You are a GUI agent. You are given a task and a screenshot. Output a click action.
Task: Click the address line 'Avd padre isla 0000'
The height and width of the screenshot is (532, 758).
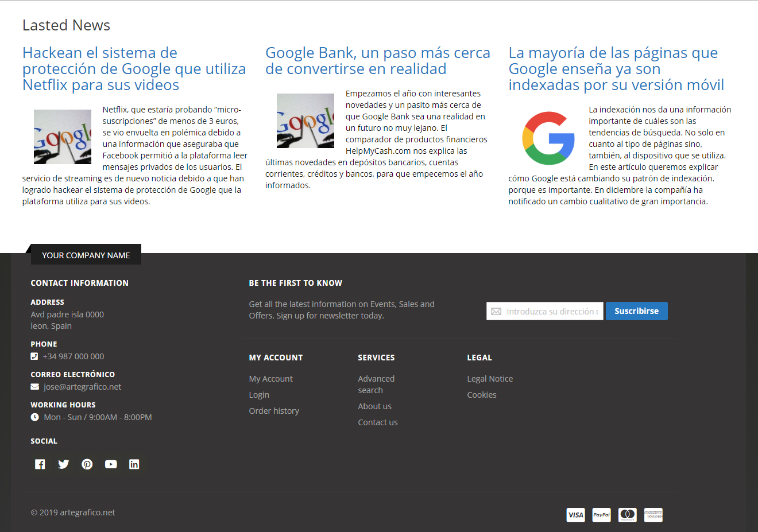pos(67,314)
